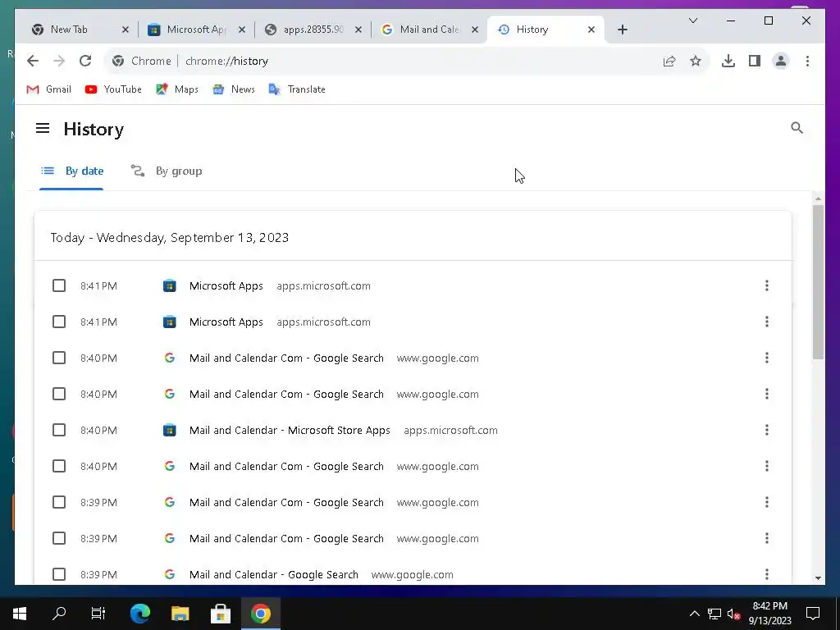
Task: Reload the History page
Action: pos(85,61)
